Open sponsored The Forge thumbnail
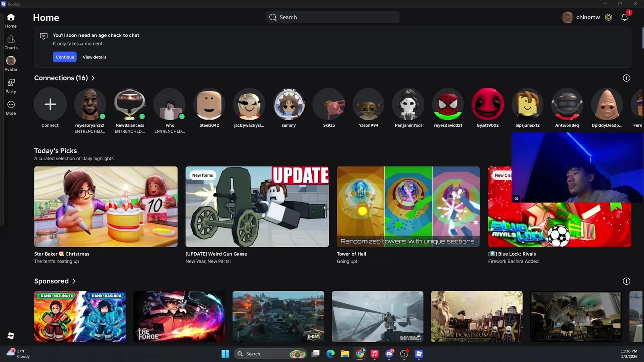644x362 pixels. coord(179,317)
